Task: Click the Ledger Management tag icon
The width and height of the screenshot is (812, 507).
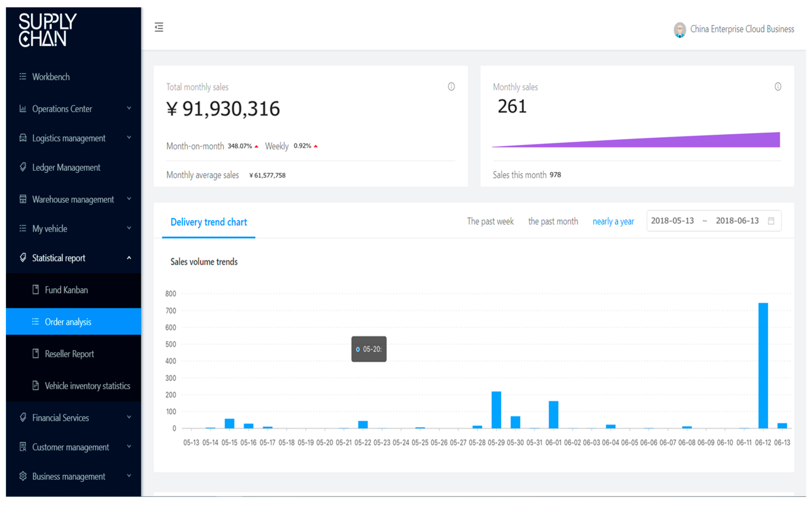Action: pos(23,167)
